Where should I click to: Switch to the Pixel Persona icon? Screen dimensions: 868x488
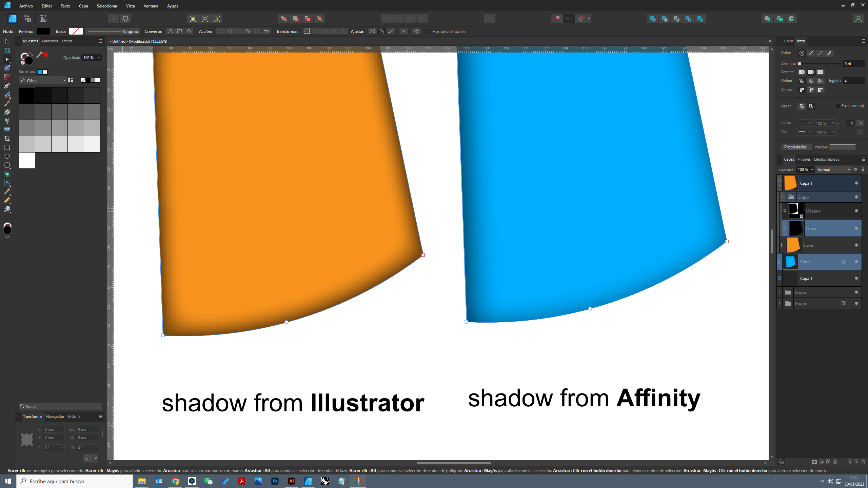coord(28,19)
